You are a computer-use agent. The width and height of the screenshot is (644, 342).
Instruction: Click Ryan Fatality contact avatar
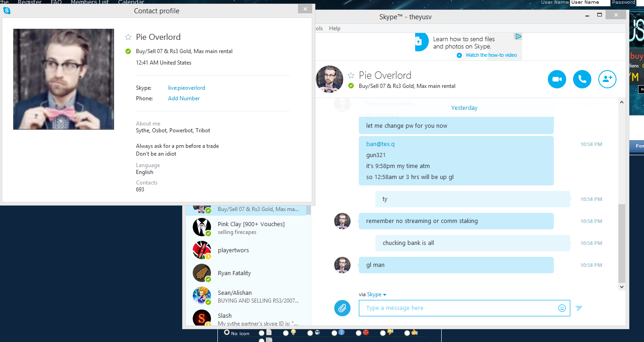click(x=202, y=273)
